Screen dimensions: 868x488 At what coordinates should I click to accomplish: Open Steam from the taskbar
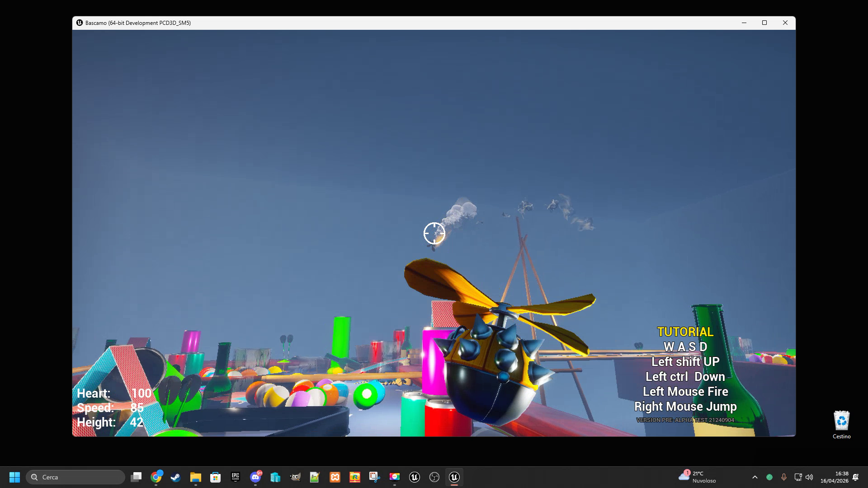[176, 477]
